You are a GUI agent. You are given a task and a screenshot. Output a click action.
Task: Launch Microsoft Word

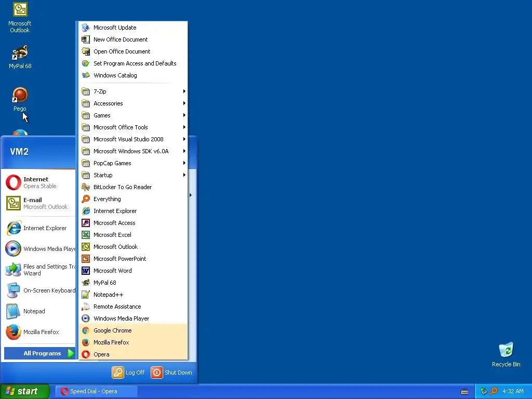click(x=133, y=270)
